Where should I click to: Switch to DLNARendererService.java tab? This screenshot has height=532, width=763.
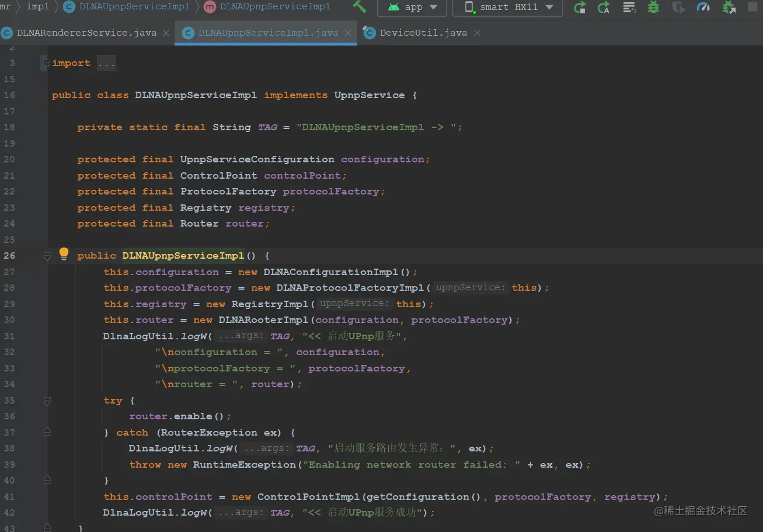86,33
